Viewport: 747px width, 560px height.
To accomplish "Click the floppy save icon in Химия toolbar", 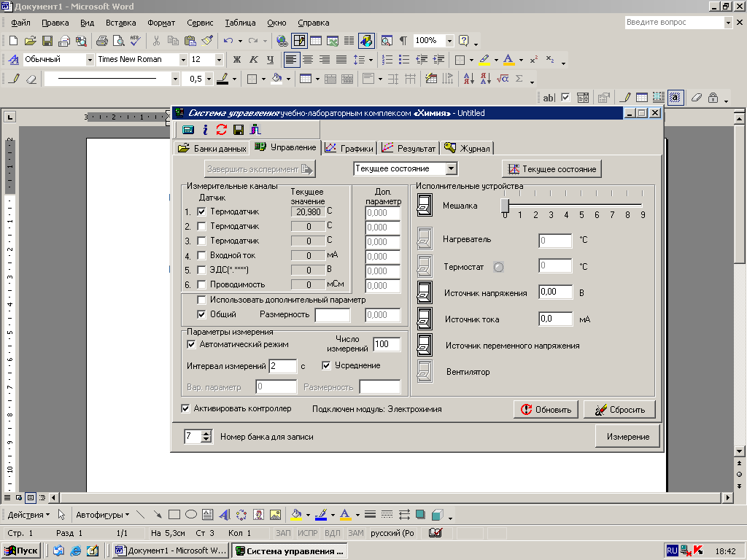I will [239, 130].
